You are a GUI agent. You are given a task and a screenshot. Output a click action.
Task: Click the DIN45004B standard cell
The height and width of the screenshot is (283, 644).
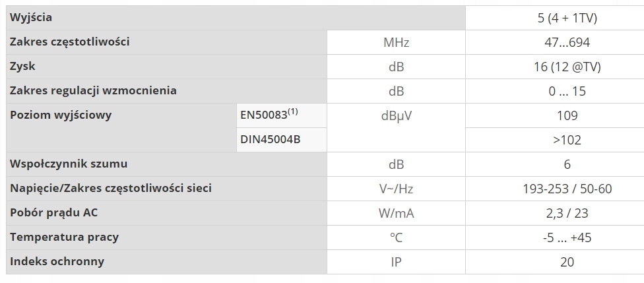point(282,140)
